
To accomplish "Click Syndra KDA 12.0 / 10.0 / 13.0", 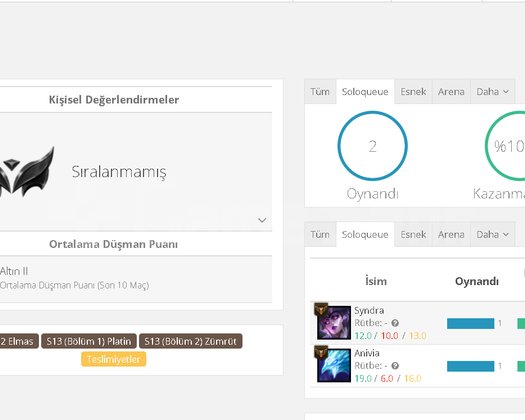I will tap(390, 336).
